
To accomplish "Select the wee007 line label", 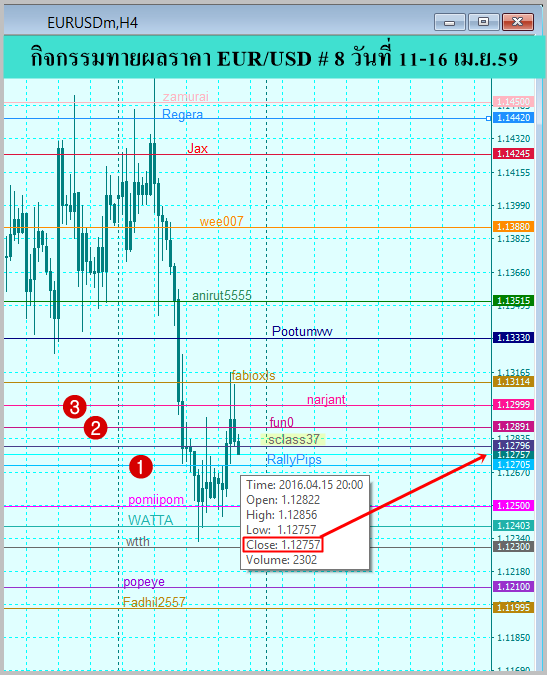I will pos(221,221).
